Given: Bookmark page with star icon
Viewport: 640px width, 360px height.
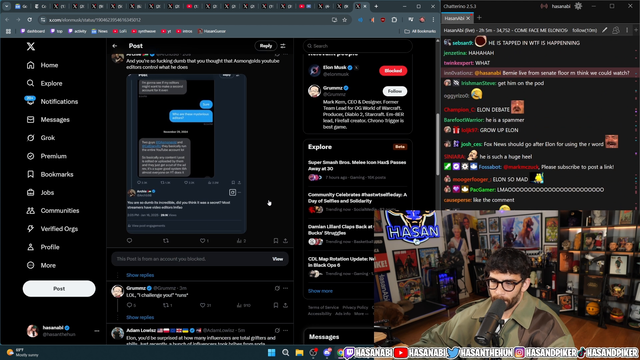Looking at the screenshot, I should click(344, 20).
